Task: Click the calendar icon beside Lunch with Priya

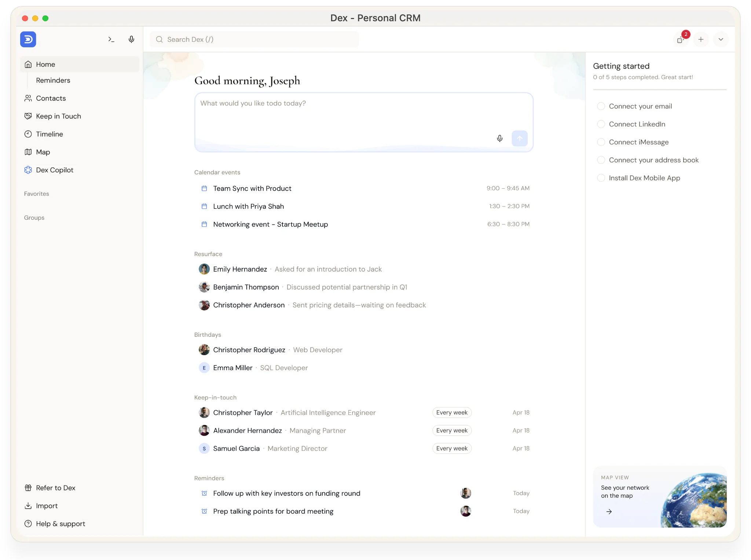Action: coord(204,206)
